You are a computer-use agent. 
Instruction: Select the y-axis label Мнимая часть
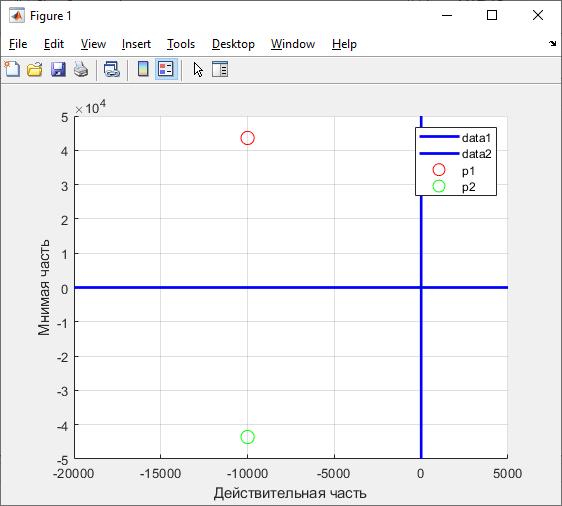(x=44, y=287)
